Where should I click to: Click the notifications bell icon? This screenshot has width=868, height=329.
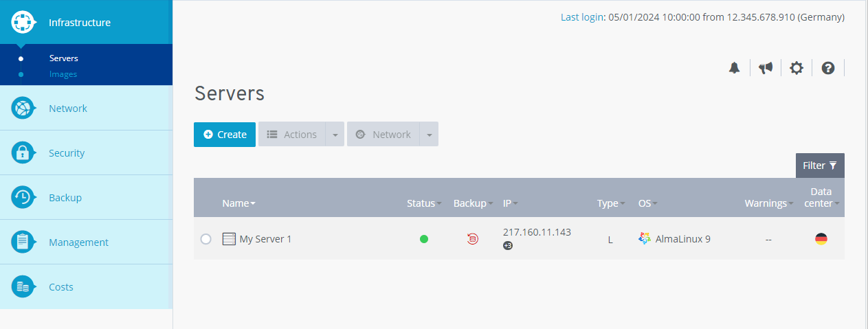pyautogui.click(x=735, y=67)
